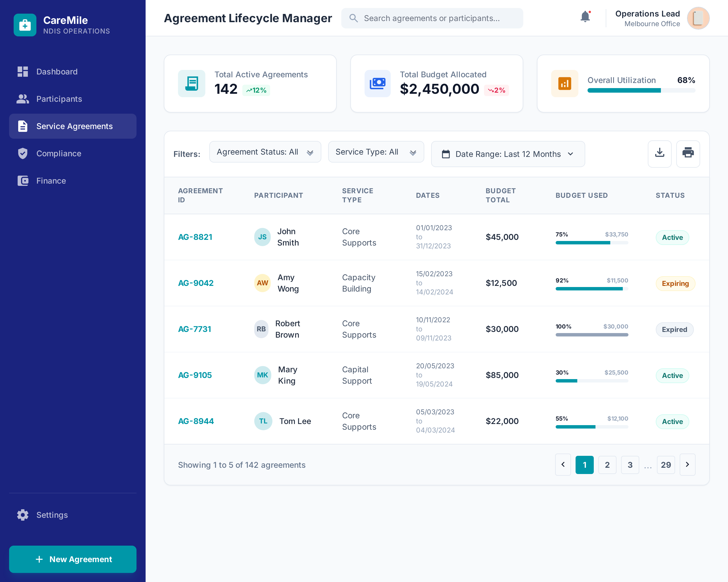The height and width of the screenshot is (582, 728).
Task: Click the Overall Utilization chart icon
Action: 564,83
